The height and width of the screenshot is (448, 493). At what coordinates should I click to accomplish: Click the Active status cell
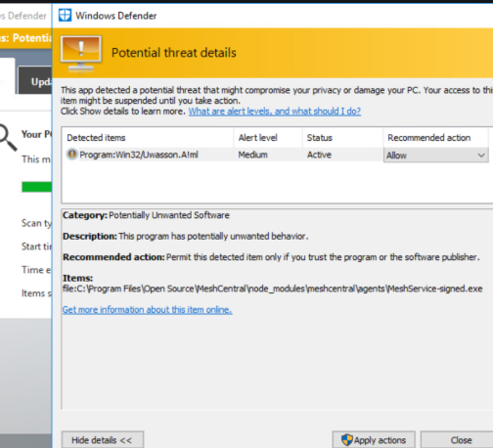click(x=319, y=155)
